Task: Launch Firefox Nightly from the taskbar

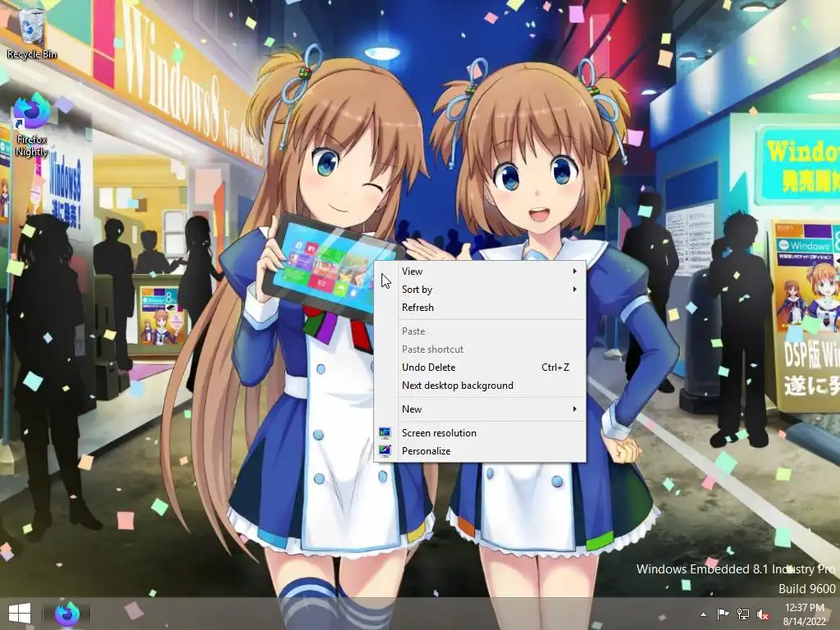Action: [67, 614]
